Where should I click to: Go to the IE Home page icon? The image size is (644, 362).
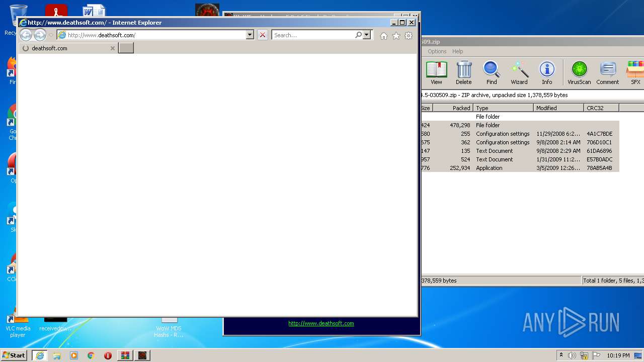pos(384,36)
